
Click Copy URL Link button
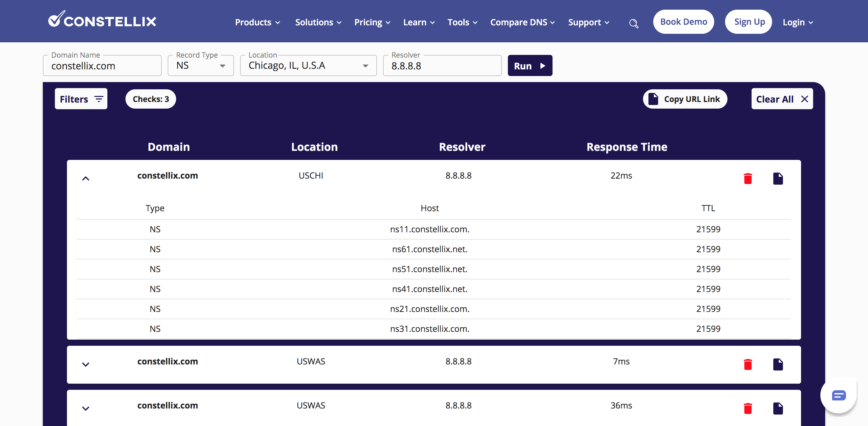[685, 99]
